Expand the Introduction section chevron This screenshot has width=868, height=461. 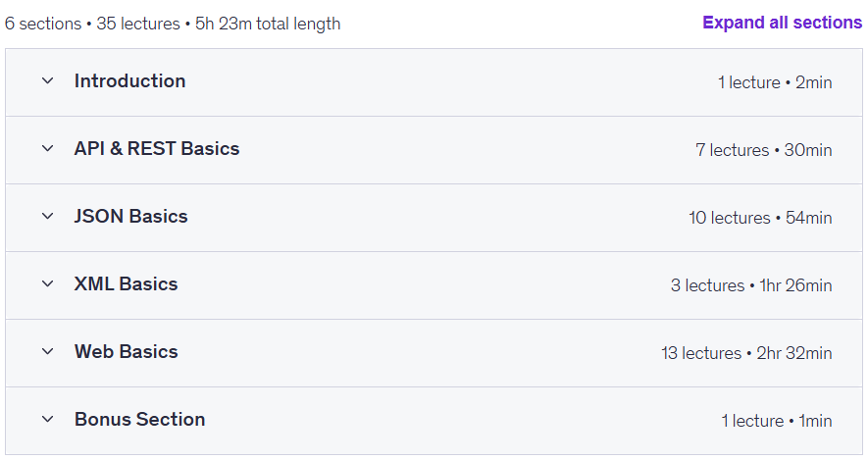point(48,80)
